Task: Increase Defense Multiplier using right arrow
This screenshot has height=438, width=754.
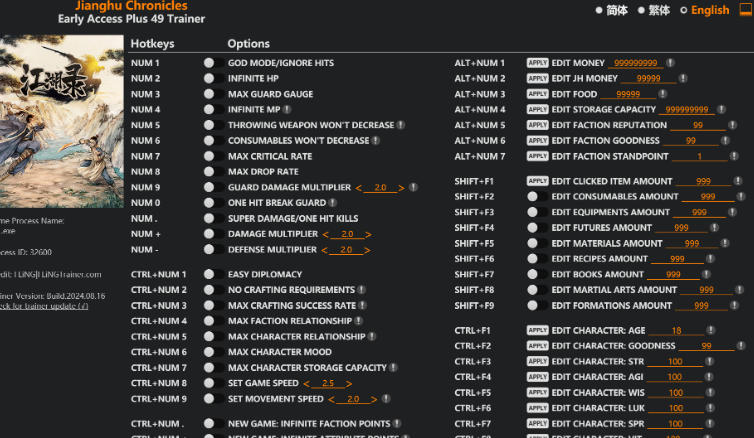Action: 369,250
